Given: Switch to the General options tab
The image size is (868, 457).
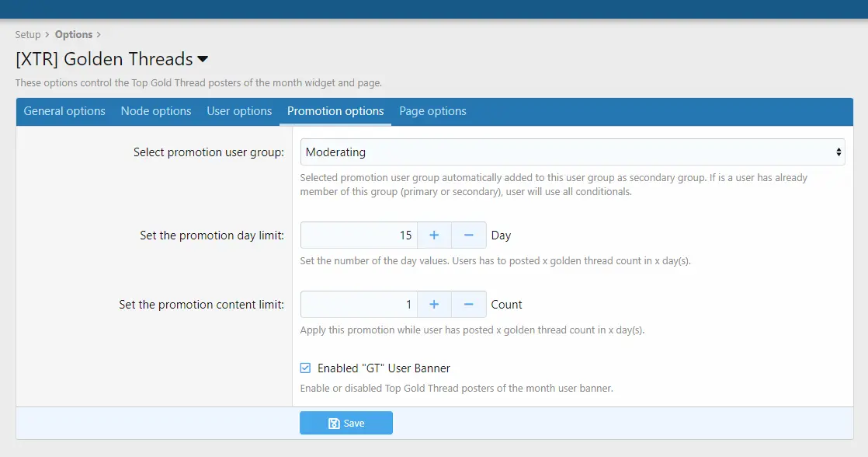Looking at the screenshot, I should tap(64, 111).
